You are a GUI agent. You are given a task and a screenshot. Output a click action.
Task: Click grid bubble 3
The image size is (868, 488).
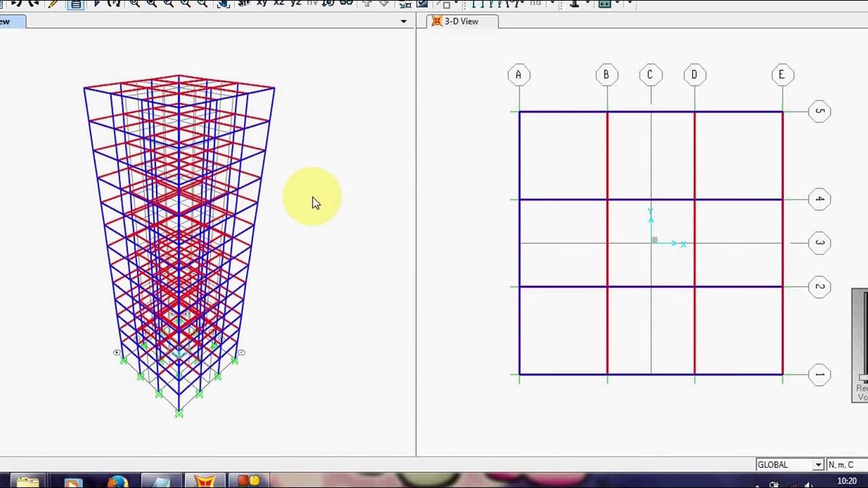coord(820,243)
